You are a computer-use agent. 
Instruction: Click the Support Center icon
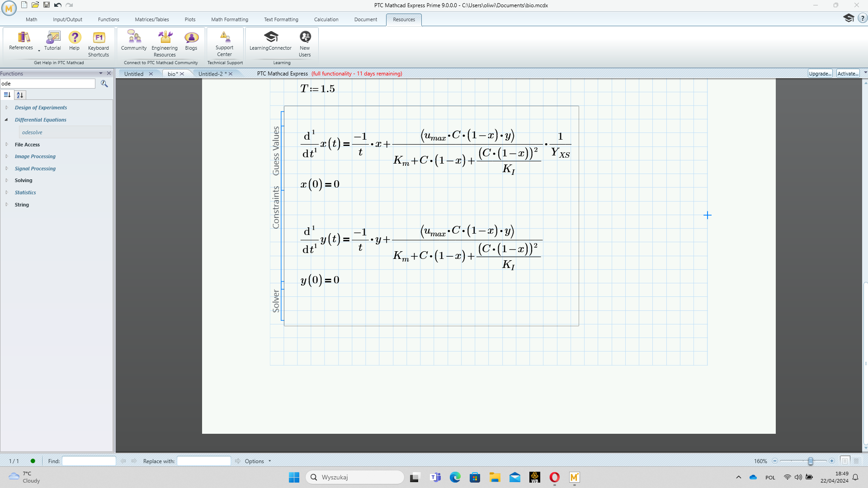[x=225, y=40]
